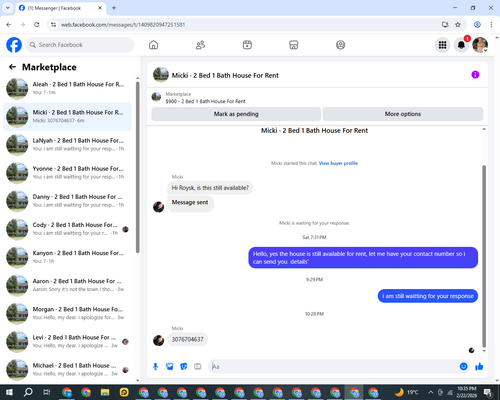The width and height of the screenshot is (500, 400).
Task: Attach a photo using image icon
Action: [170, 367]
